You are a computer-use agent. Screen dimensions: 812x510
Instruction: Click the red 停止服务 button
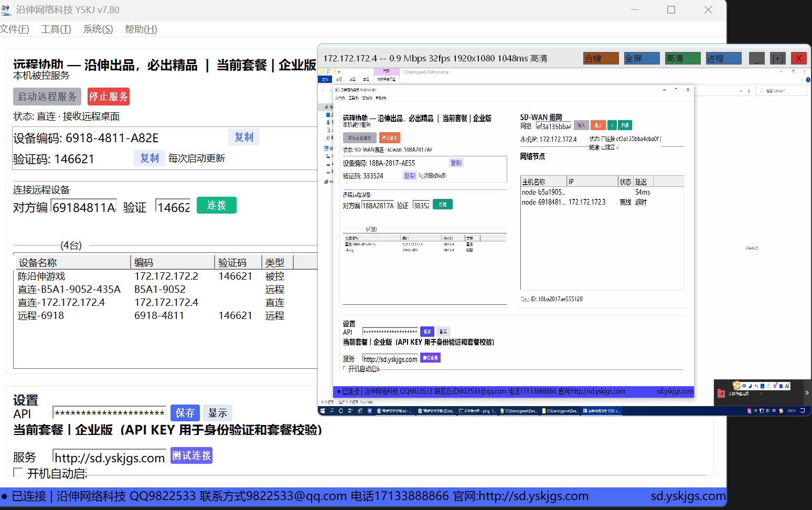click(x=108, y=97)
